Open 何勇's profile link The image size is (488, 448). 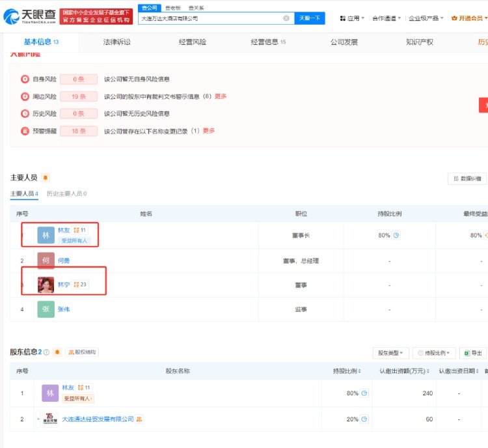(x=64, y=260)
